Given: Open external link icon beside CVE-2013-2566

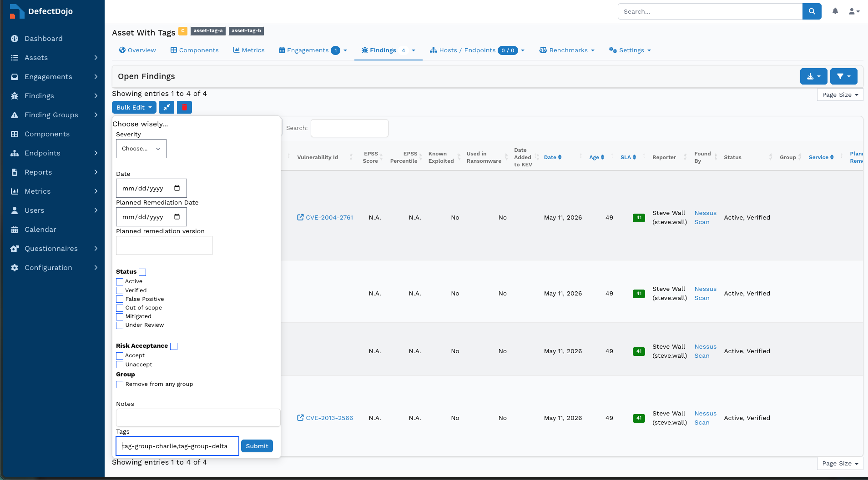Looking at the screenshot, I should coord(300,418).
